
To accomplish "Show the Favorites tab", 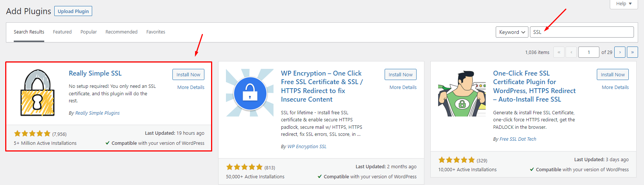I will coord(156,32).
